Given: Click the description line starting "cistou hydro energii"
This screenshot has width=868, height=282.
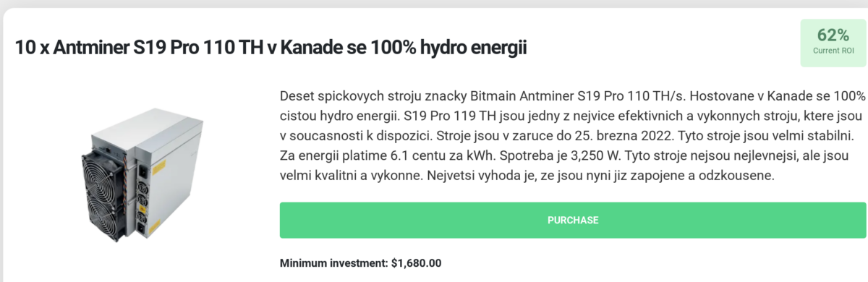Looking at the screenshot, I should coord(570,116).
